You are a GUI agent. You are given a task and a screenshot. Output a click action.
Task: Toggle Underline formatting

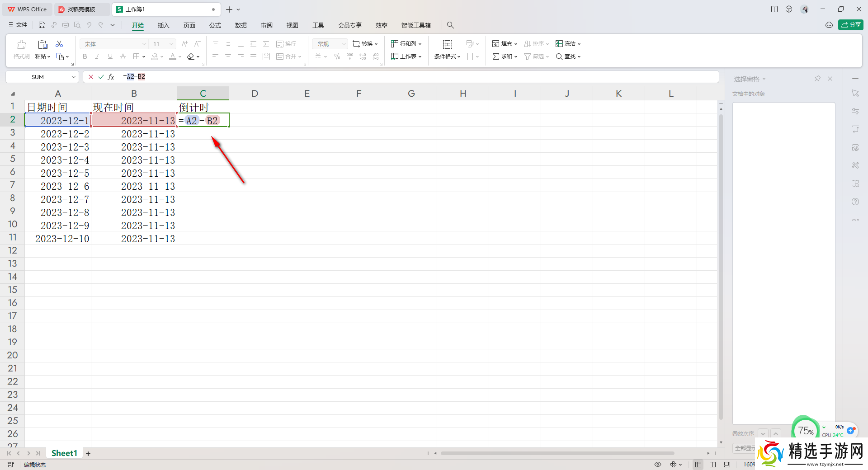110,56
